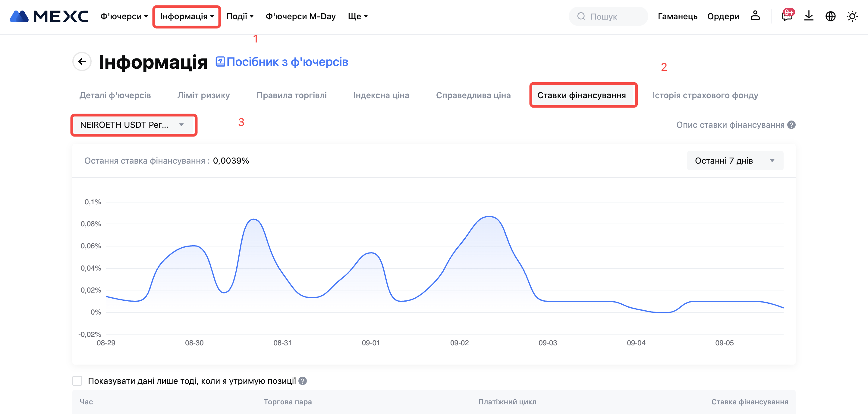Switch to the Ліміт ризику tab

203,95
